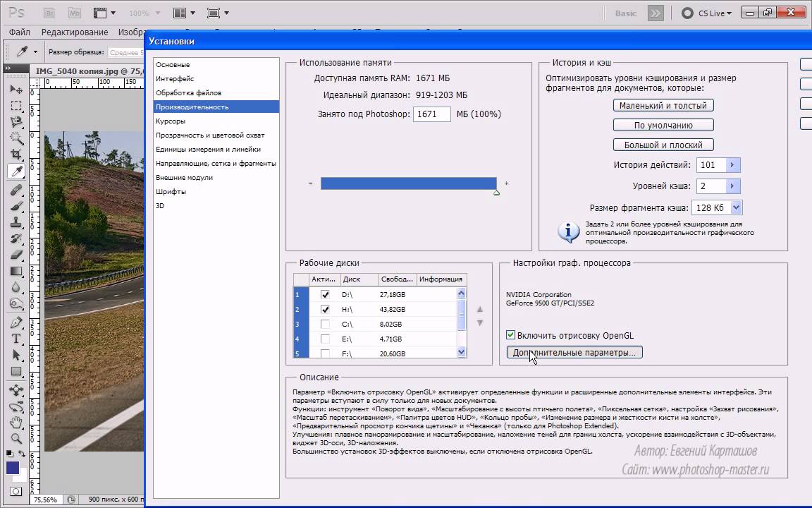Select the Healing Brush tool
This screenshot has width=812, height=508.
(x=16, y=190)
